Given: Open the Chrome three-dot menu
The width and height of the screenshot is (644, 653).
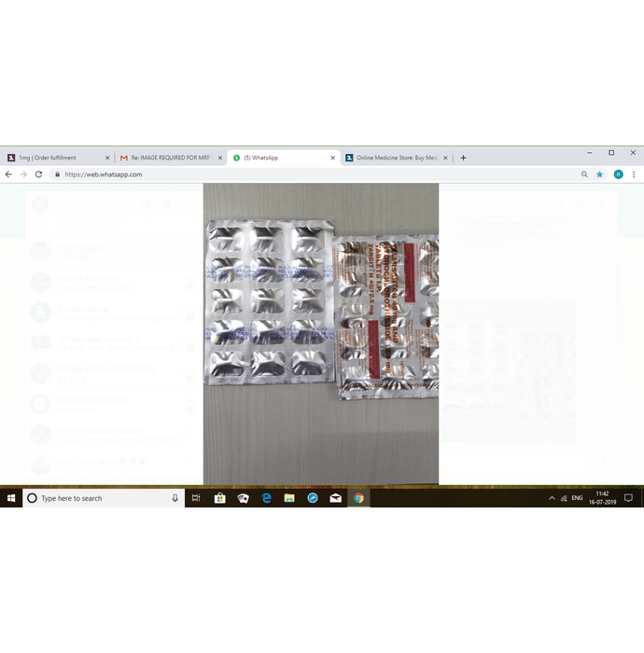Looking at the screenshot, I should pos(635,174).
